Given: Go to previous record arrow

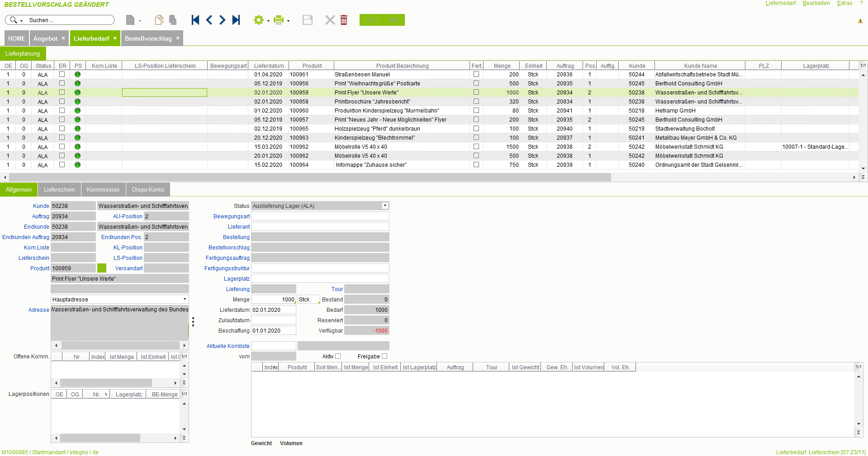Looking at the screenshot, I should pyautogui.click(x=209, y=20).
